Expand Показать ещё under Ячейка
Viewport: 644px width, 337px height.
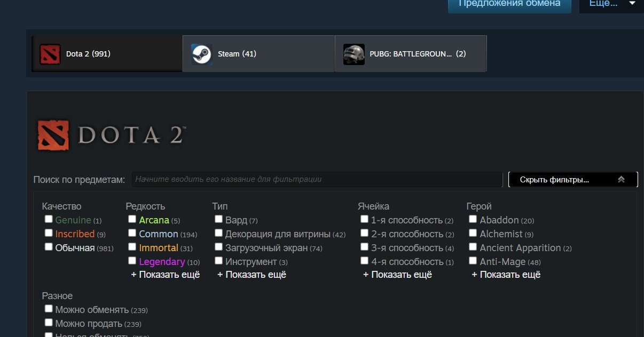click(397, 275)
